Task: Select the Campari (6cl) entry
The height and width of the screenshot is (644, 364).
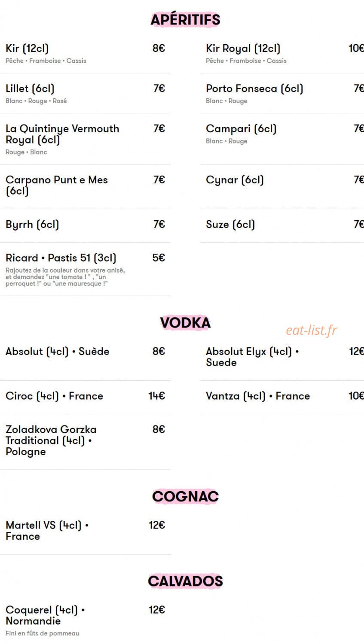Action: coord(282,139)
